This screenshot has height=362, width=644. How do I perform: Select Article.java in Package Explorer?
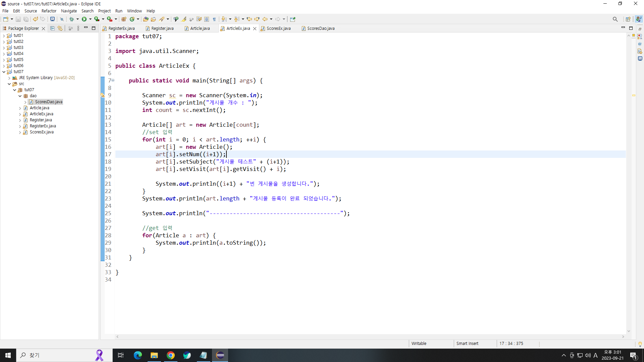click(39, 108)
